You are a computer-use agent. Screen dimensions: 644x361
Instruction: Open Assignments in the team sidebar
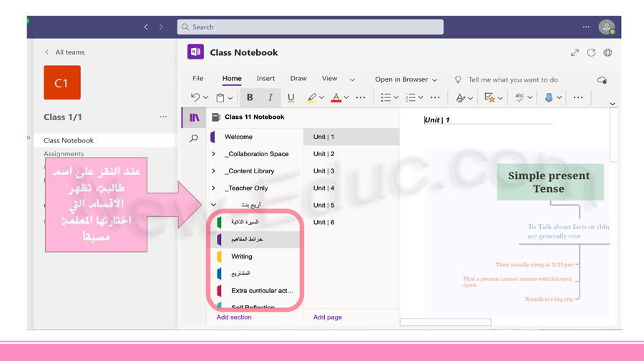(64, 153)
